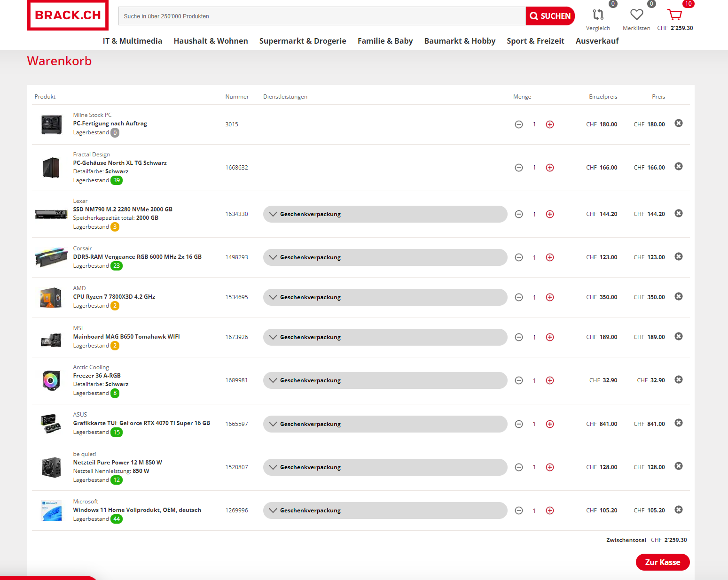Remove be quiet! Netzteil from cart
728x580 pixels.
(x=679, y=466)
